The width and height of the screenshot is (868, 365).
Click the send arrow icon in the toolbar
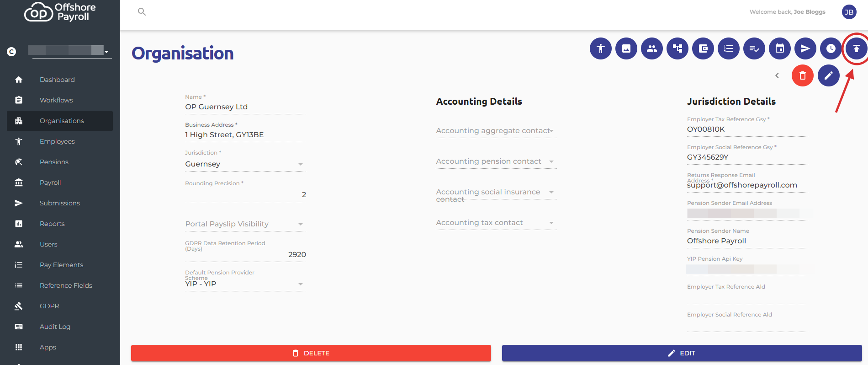(x=805, y=48)
